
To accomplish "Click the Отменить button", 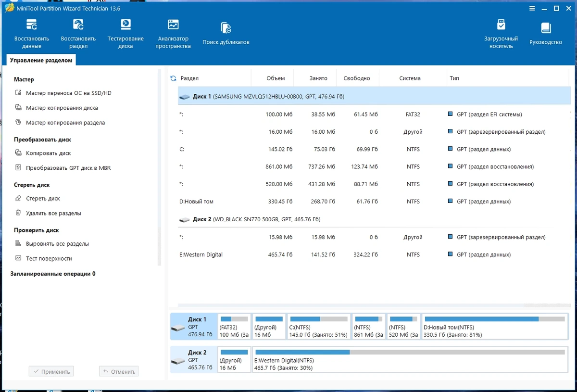I will 119,371.
